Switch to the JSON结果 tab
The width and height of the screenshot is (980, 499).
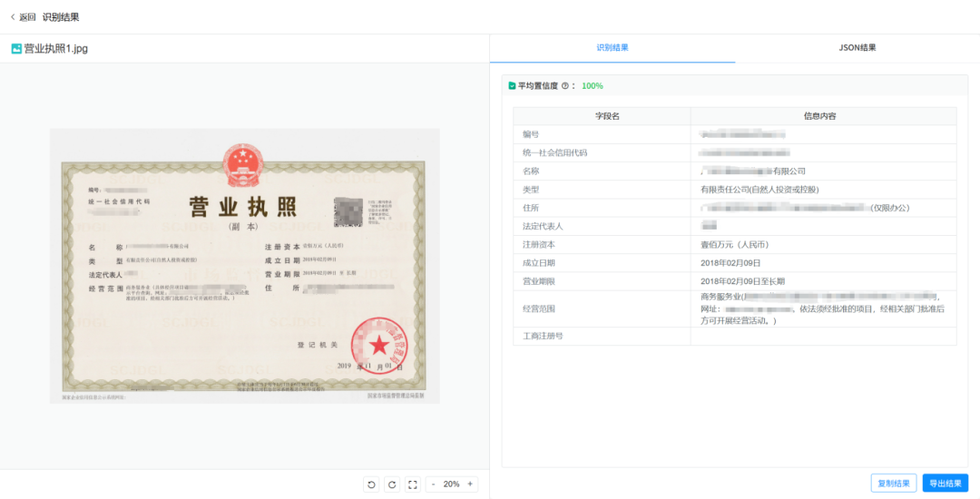coord(857,48)
